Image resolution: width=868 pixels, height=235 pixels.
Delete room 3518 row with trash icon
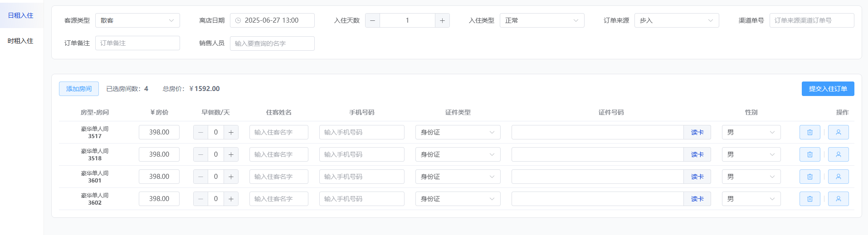(809, 154)
